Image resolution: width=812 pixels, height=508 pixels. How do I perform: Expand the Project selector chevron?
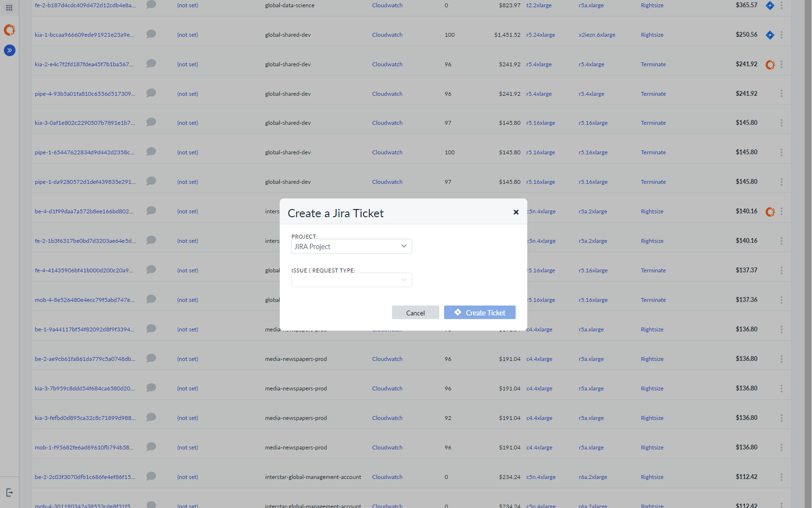pyautogui.click(x=404, y=246)
